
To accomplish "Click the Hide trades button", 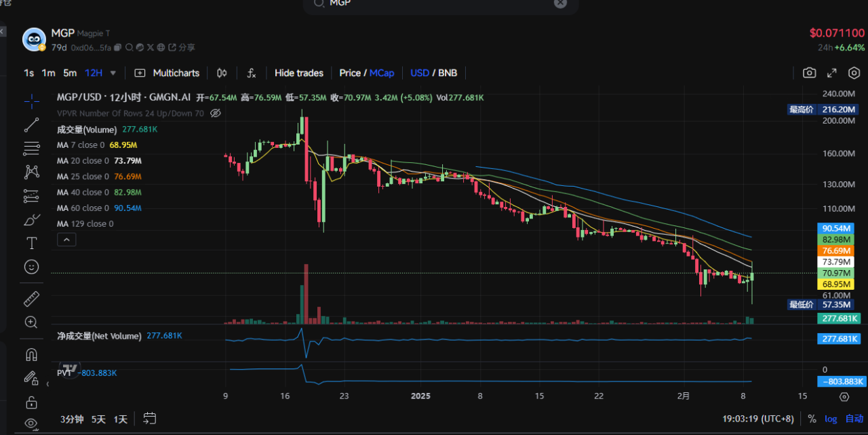I will (299, 73).
